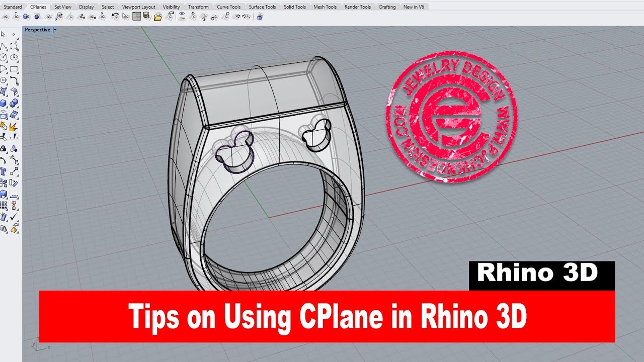Open the Visibility toolbar tab

(x=171, y=7)
